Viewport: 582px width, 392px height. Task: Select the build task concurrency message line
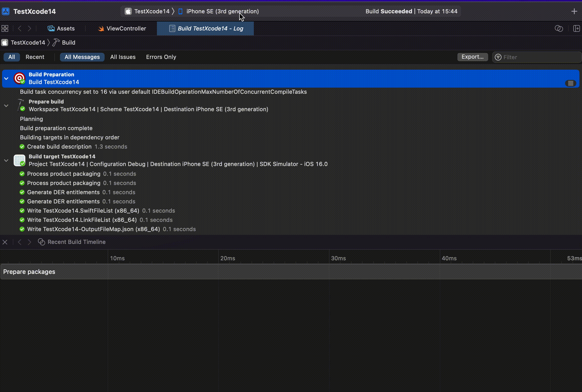163,92
